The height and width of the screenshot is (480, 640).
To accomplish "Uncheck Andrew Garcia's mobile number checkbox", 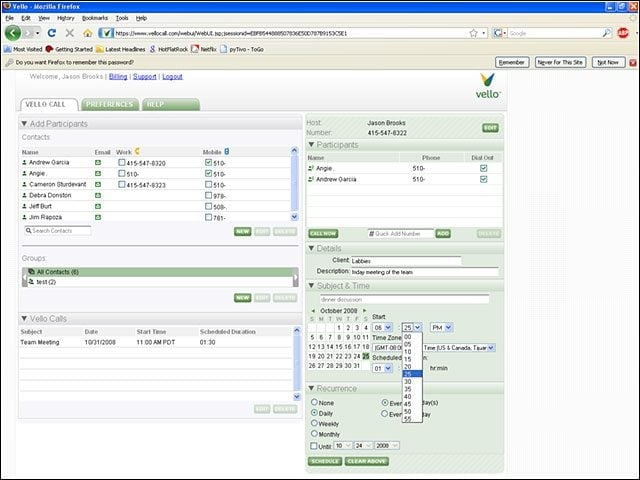I will pyautogui.click(x=209, y=162).
